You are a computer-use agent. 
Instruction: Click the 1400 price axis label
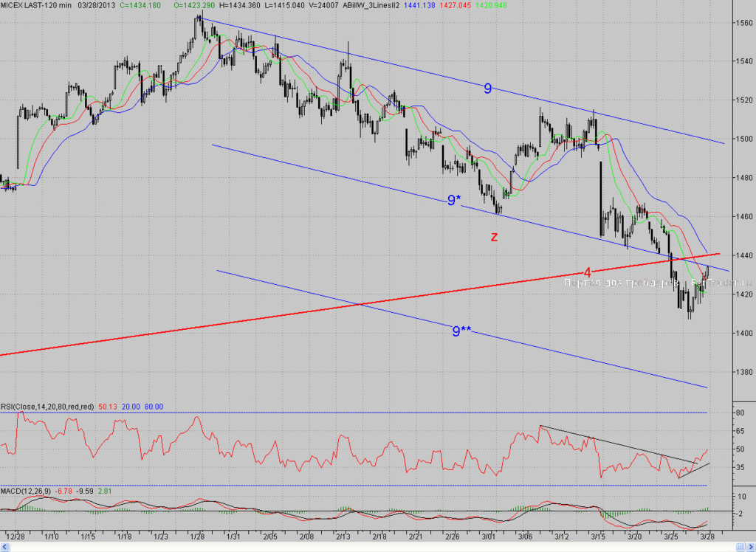click(x=743, y=333)
